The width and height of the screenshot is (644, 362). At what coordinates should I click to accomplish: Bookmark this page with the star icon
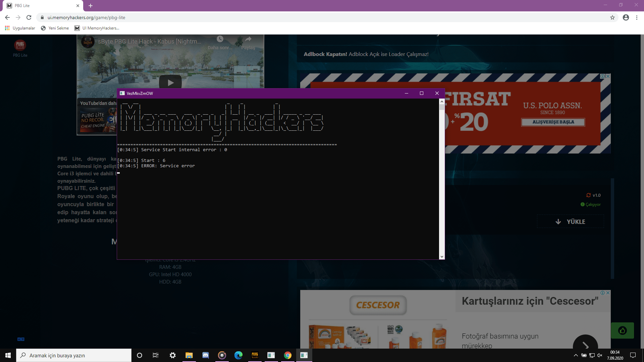click(612, 17)
